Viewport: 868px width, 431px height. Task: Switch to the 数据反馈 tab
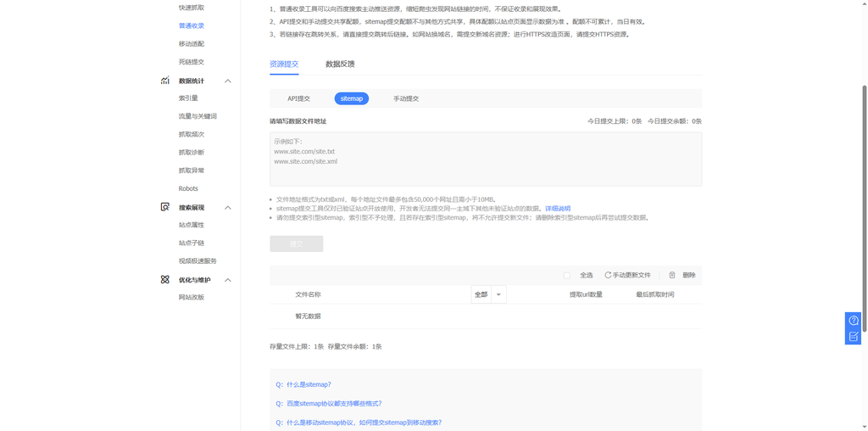pyautogui.click(x=340, y=64)
